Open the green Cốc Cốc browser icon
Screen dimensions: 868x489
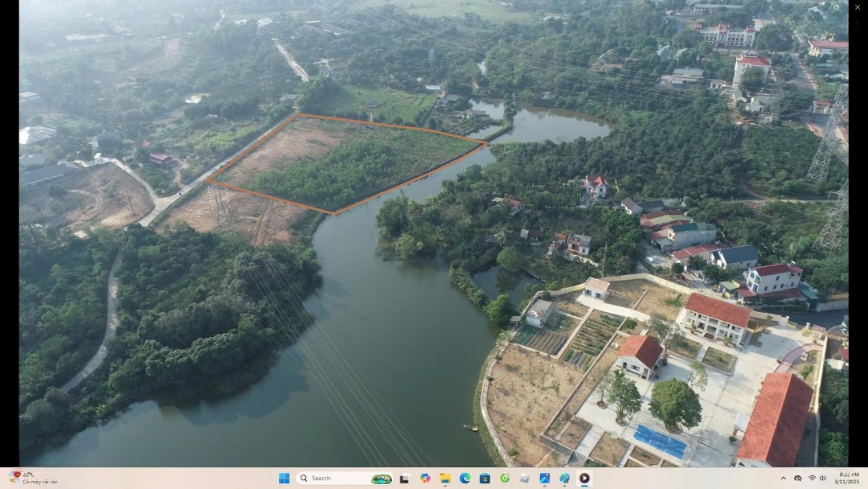505,479
